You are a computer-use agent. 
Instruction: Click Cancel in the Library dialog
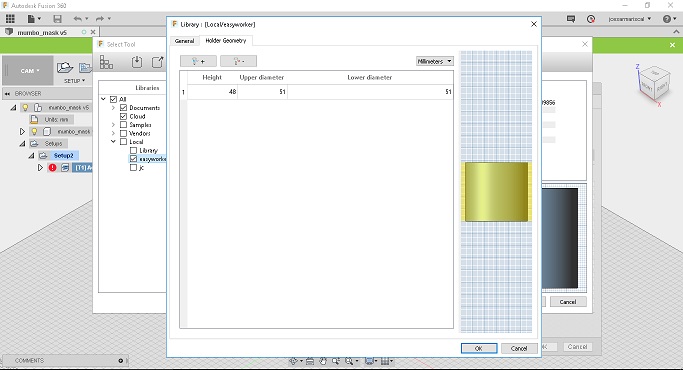click(x=519, y=348)
